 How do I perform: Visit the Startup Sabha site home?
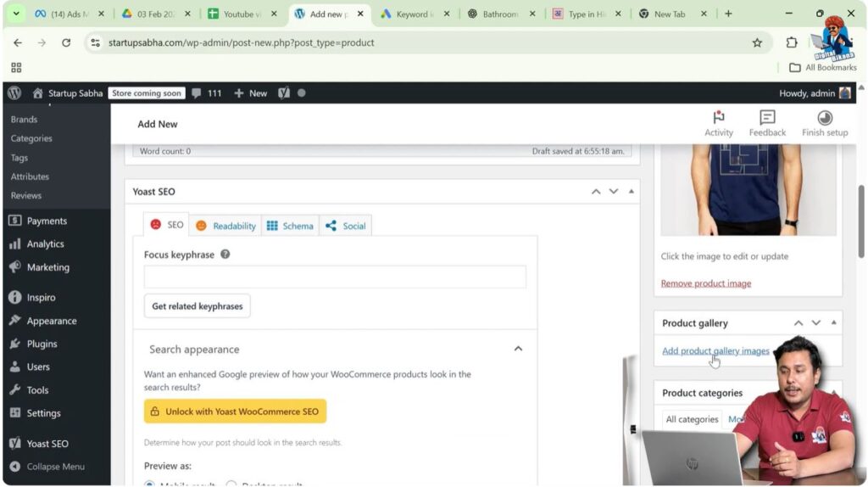68,93
